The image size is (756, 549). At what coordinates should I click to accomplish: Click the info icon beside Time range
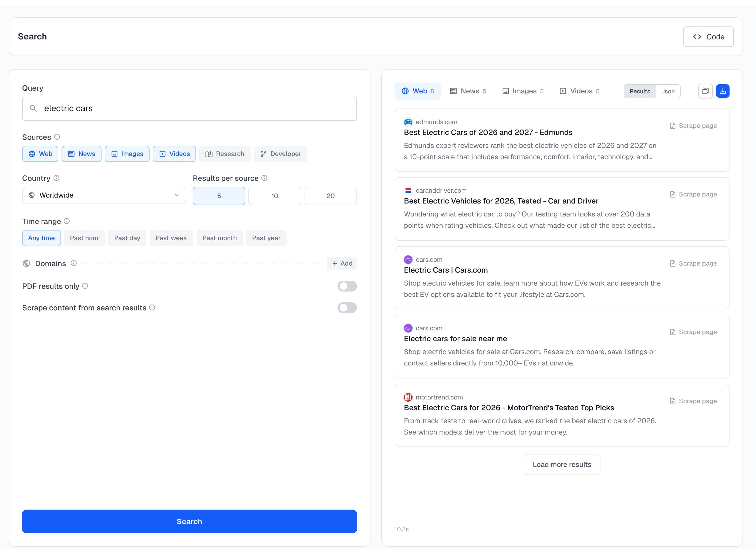(67, 221)
